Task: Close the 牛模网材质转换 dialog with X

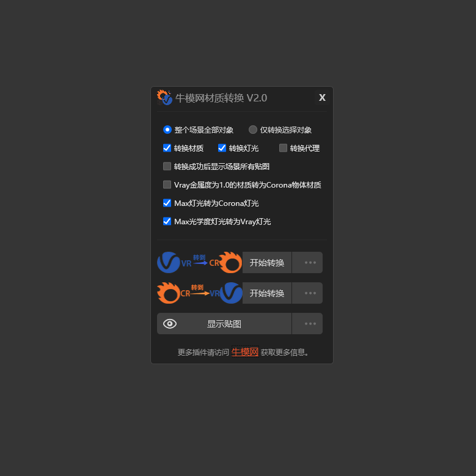Action: [322, 97]
